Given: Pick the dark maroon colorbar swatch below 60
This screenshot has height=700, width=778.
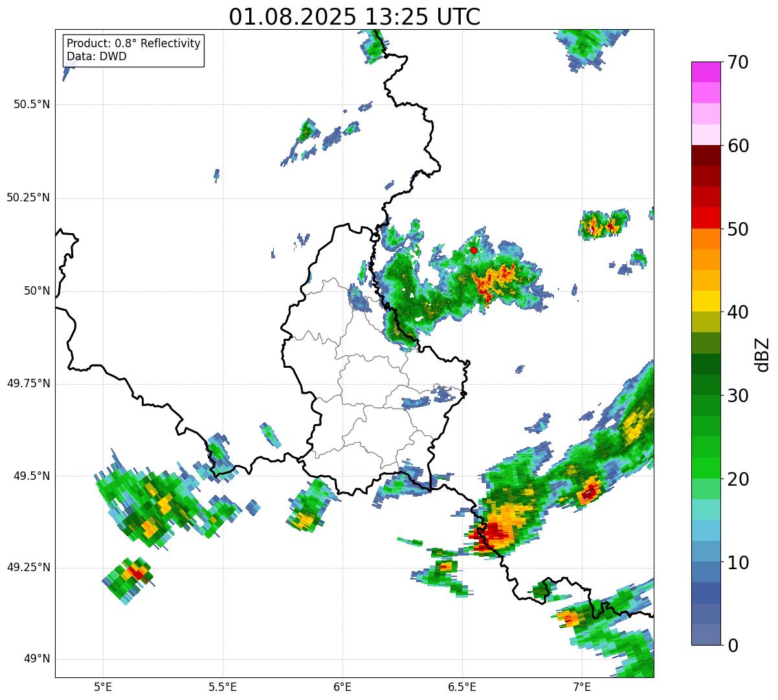Looking at the screenshot, I should pos(706,155).
